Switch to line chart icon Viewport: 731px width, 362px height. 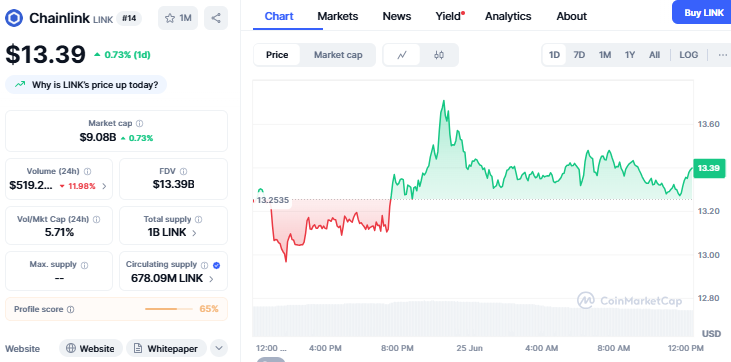click(x=402, y=55)
